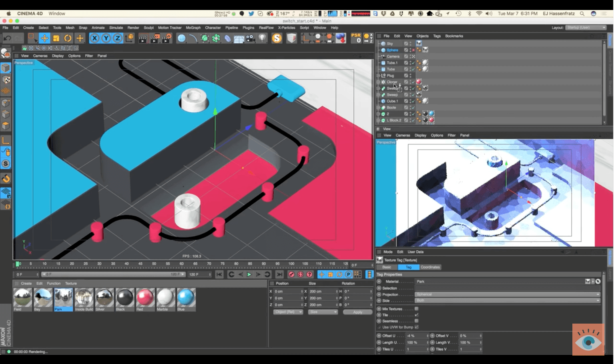Select the Camera object in Object Manager

393,56
